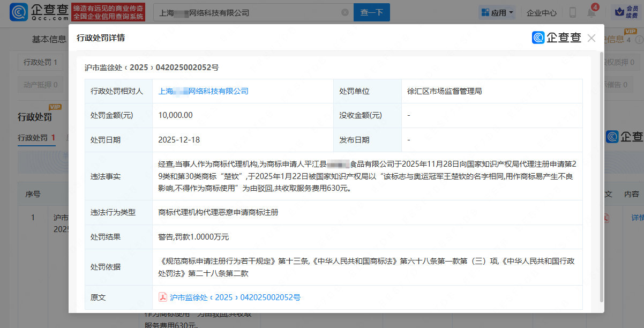Click the 处罚依据 row label
The width and height of the screenshot is (644, 328).
click(x=106, y=267)
